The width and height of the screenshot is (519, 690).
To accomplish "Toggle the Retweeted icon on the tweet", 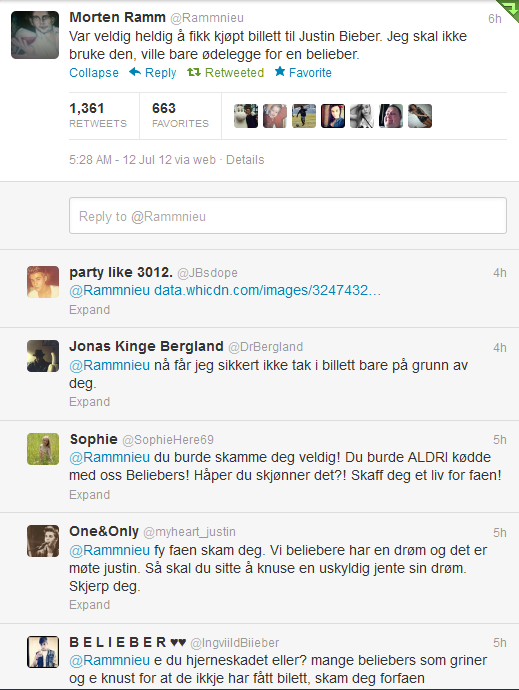I will click(194, 72).
